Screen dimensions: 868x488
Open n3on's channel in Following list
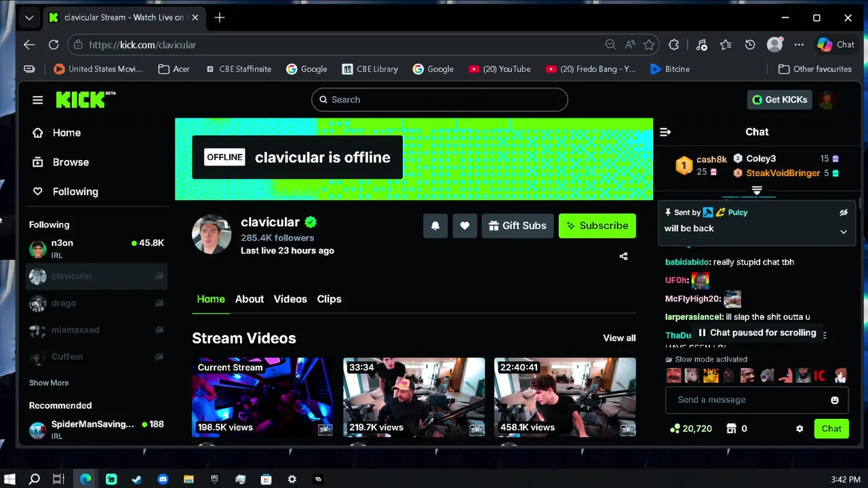(x=96, y=249)
